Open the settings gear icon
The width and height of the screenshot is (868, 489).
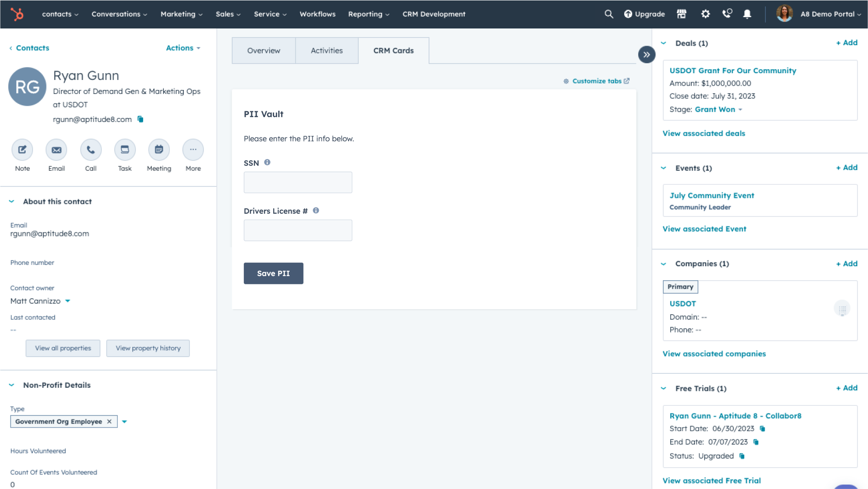[x=705, y=14]
